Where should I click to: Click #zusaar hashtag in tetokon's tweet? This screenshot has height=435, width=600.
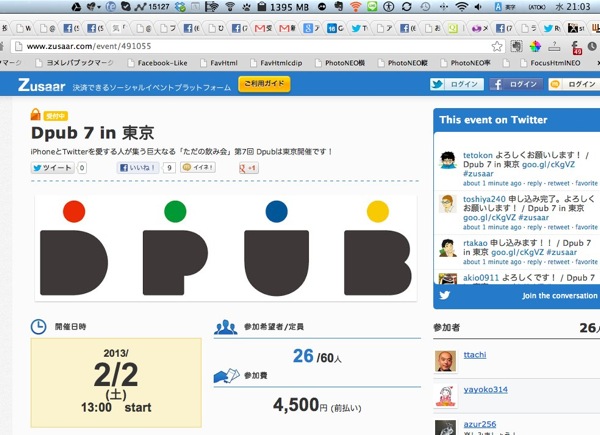tap(478, 174)
